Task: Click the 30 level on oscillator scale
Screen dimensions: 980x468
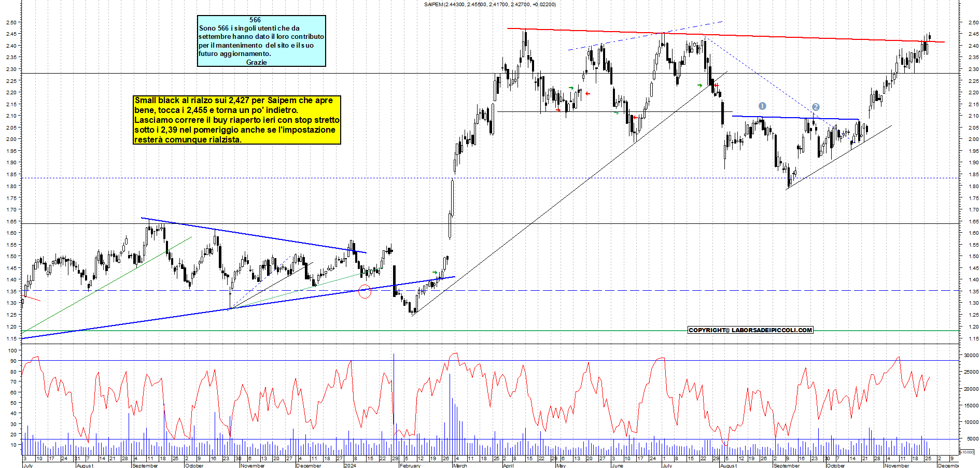Action: [14, 424]
